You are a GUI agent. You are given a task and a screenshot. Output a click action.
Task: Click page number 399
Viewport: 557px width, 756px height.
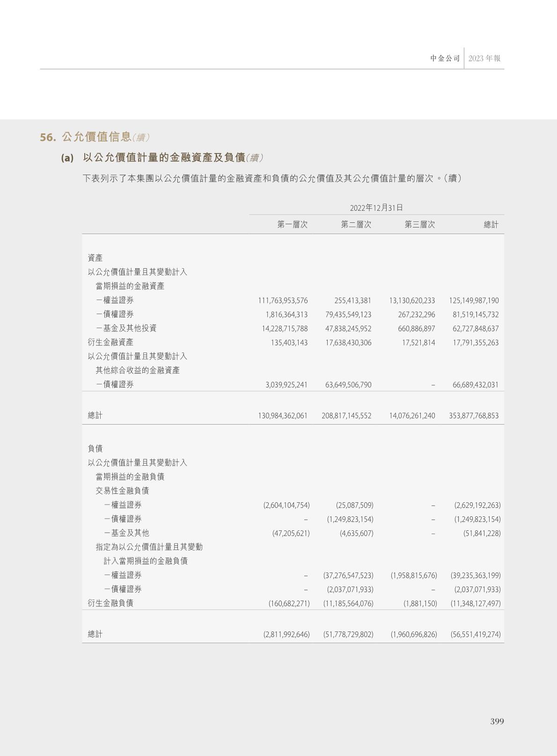pos(497,721)
